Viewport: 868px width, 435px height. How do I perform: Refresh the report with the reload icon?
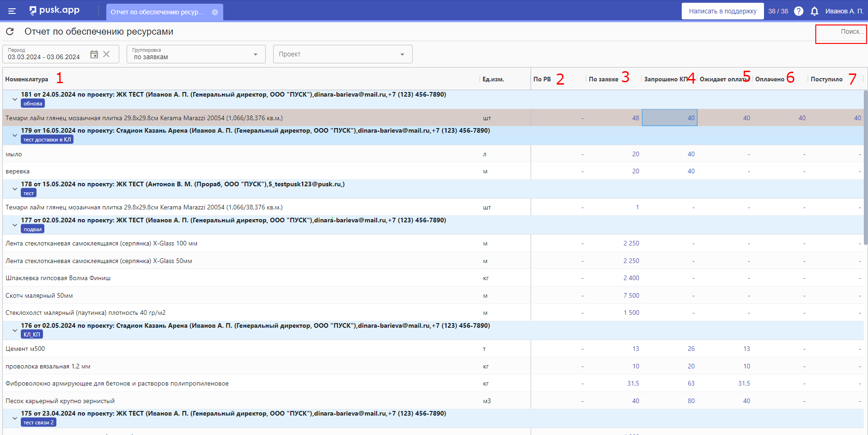10,31
